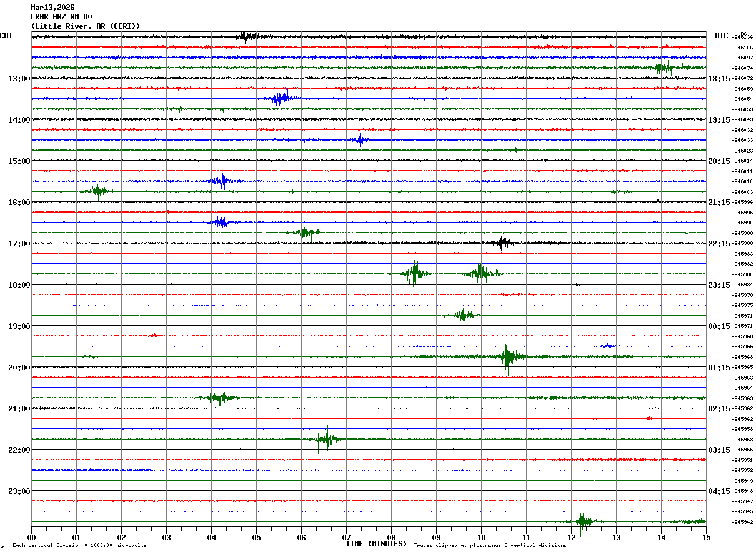756x554 pixels.
Task: Select the 21:00 CDT hour label
Action: (19, 408)
